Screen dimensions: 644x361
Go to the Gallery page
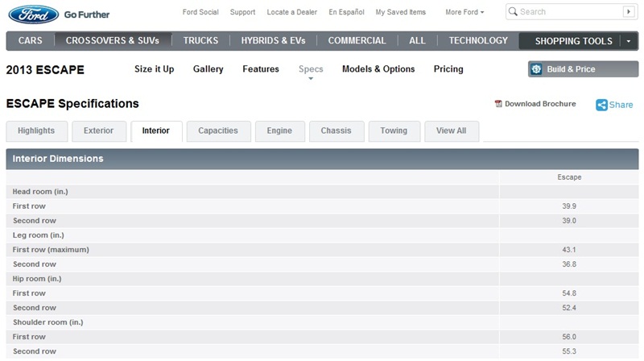208,69
